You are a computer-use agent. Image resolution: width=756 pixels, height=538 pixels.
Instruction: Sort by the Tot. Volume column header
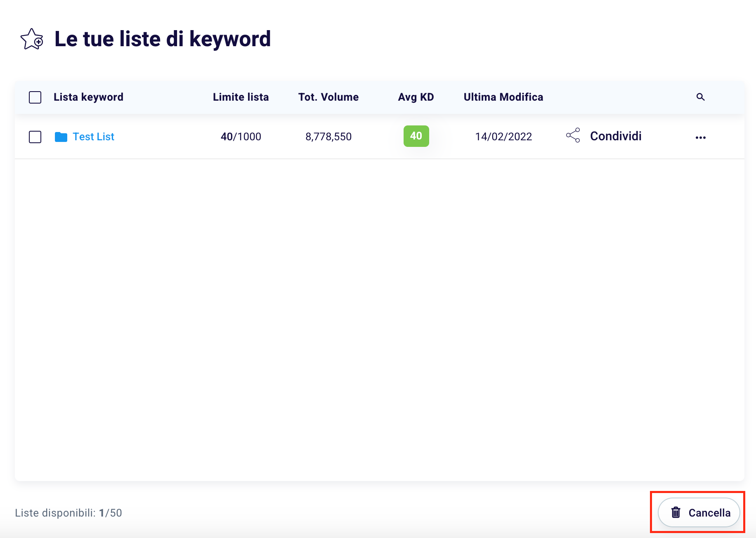[x=328, y=97]
